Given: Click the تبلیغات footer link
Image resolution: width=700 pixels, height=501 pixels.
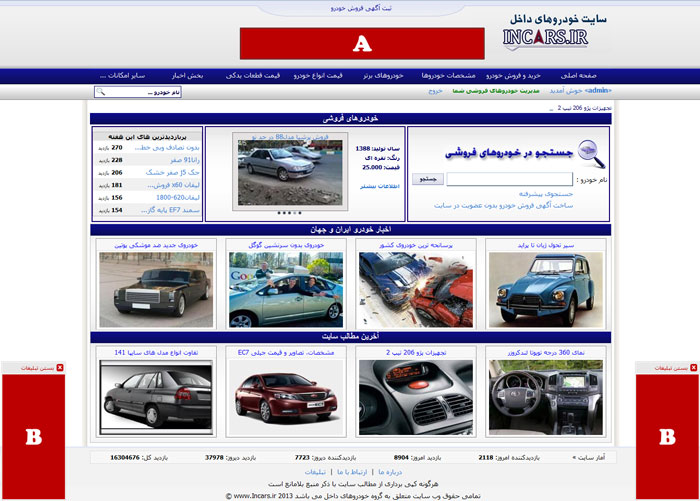Looking at the screenshot, I should click(x=315, y=472).
